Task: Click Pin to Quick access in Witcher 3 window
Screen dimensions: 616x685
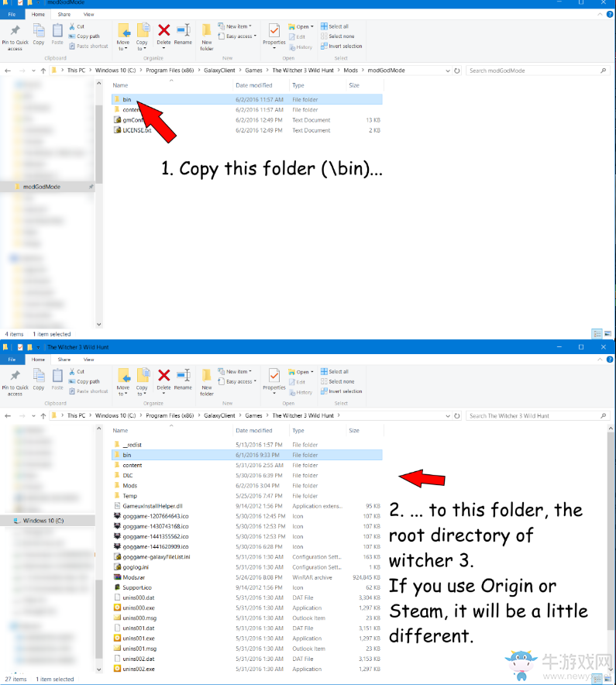Action: [15, 383]
